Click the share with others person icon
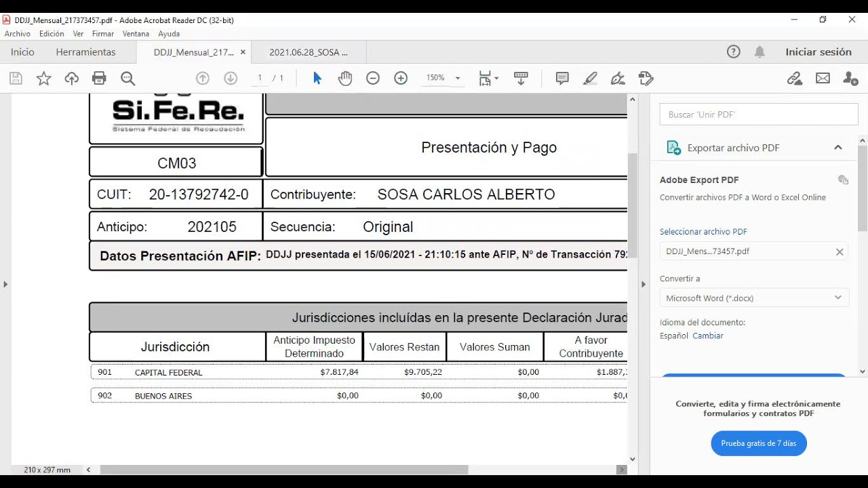 (850, 79)
